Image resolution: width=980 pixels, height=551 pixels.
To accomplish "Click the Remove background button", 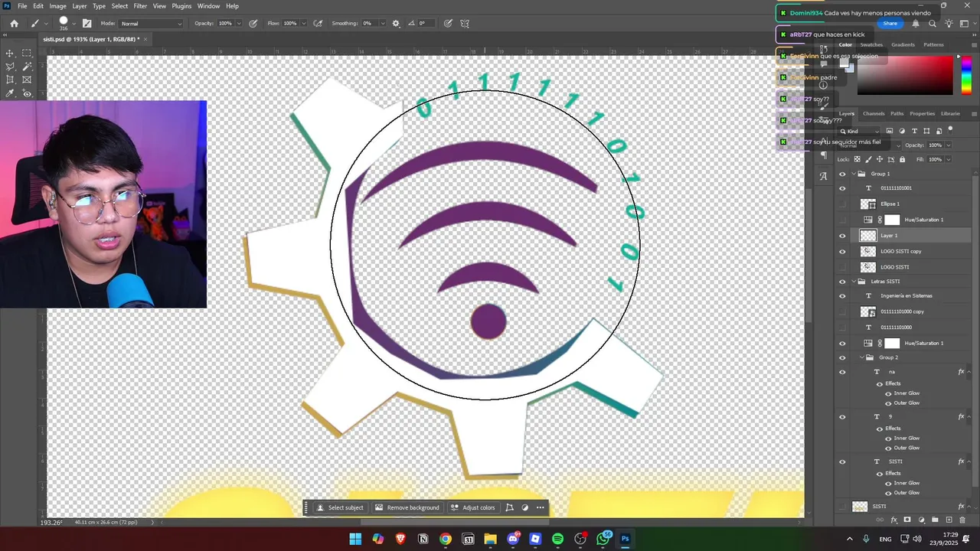I will 407,507.
